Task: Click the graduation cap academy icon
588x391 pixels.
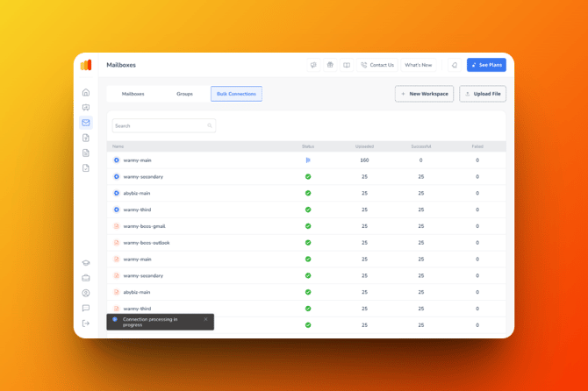Action: (86, 263)
